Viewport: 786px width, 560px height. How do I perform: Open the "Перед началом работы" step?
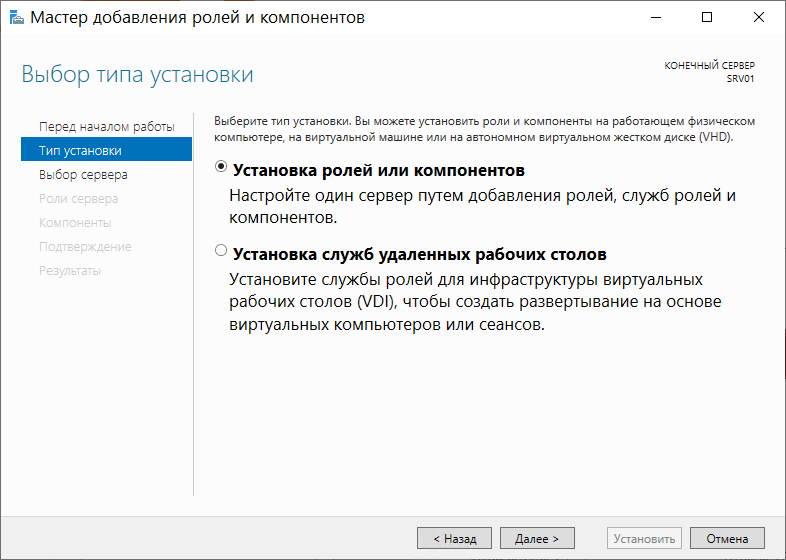pos(107,127)
